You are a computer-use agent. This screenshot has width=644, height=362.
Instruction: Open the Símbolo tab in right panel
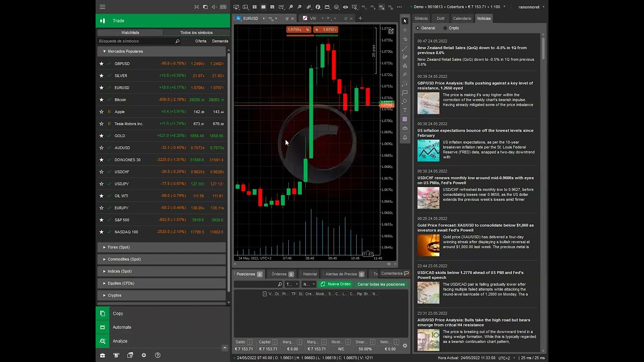(421, 19)
